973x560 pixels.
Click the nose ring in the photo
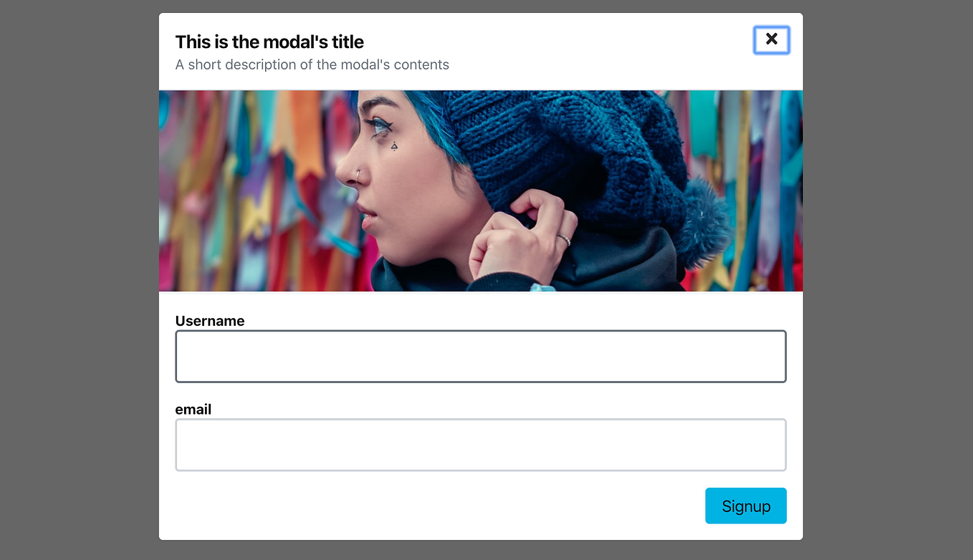tap(358, 173)
